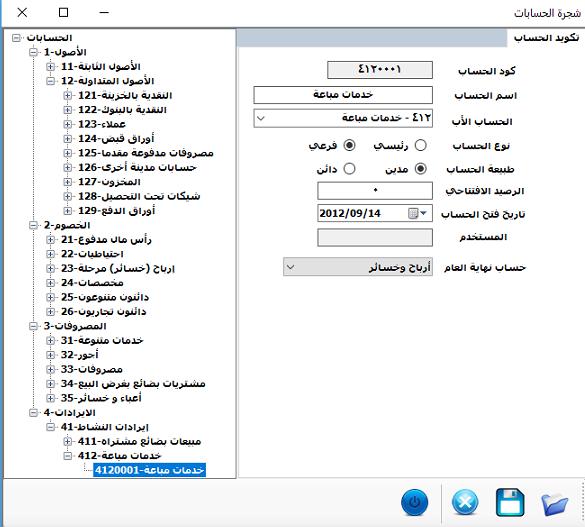Image resolution: width=585 pixels, height=527 pixels.
Task: Expand 25-دائنون متنوعون node
Action: [x=50, y=297]
